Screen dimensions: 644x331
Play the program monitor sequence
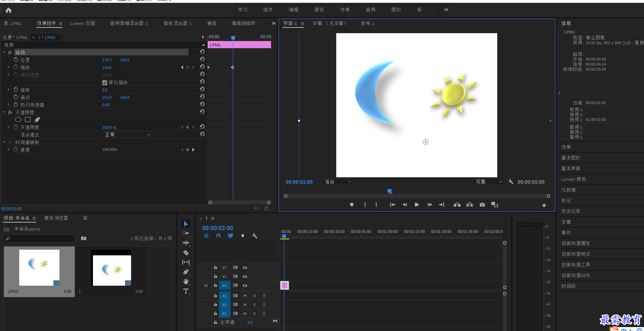pyautogui.click(x=417, y=205)
